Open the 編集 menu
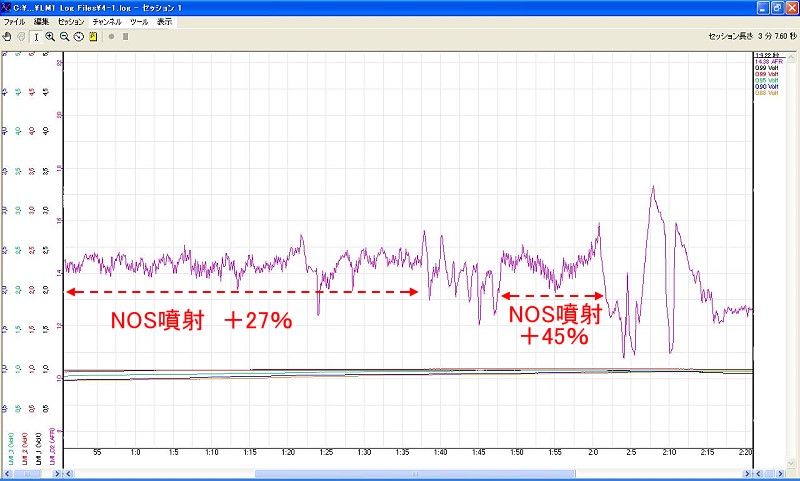This screenshot has width=800, height=481. (41, 22)
